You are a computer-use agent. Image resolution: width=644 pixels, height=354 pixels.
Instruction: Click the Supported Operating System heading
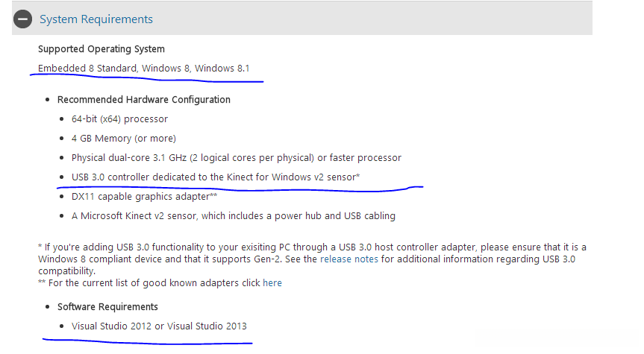click(101, 49)
